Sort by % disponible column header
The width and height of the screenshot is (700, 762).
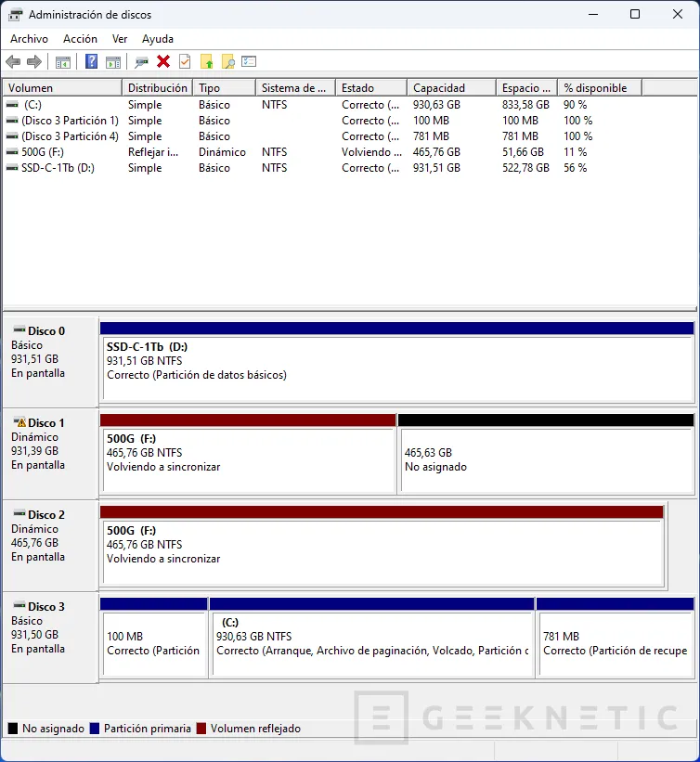[595, 88]
